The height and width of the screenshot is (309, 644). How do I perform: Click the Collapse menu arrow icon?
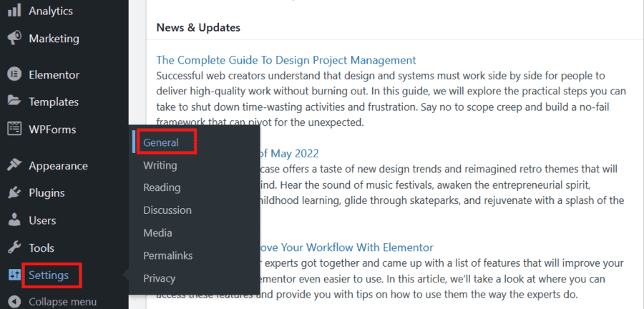coord(14,302)
